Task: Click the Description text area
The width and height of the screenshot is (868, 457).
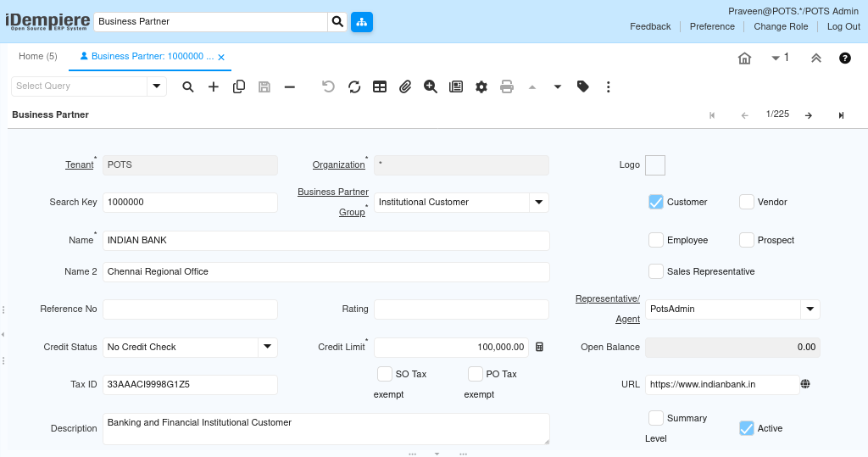Action: tap(326, 429)
